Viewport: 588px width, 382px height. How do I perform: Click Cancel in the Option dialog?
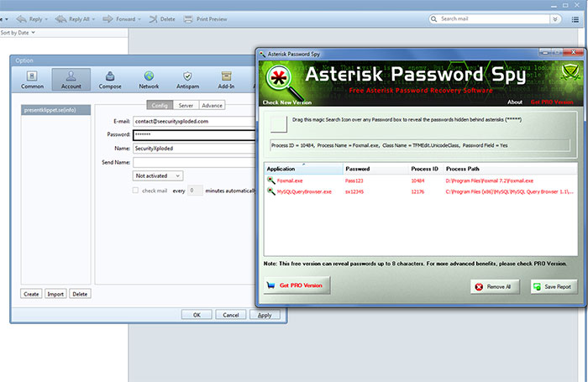coord(231,315)
